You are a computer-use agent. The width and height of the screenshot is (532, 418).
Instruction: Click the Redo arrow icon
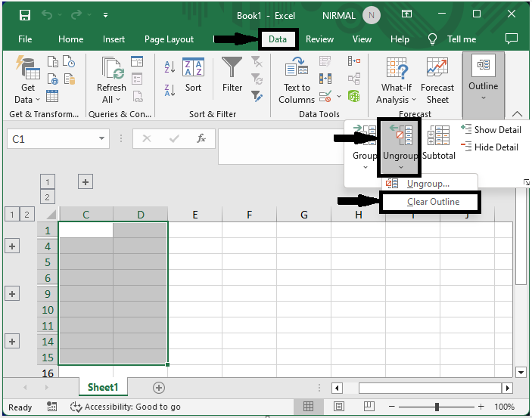(x=76, y=14)
